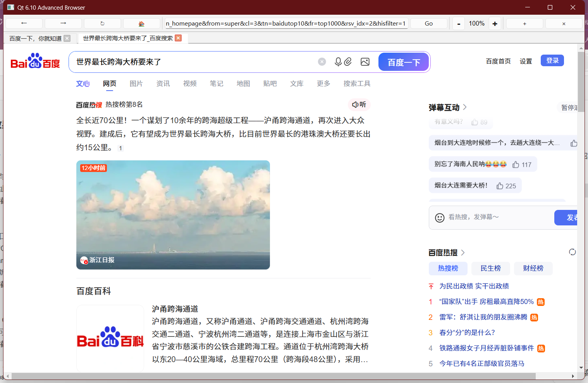This screenshot has height=383, width=588.
Task: Switch to the 图片 tab
Action: (136, 84)
